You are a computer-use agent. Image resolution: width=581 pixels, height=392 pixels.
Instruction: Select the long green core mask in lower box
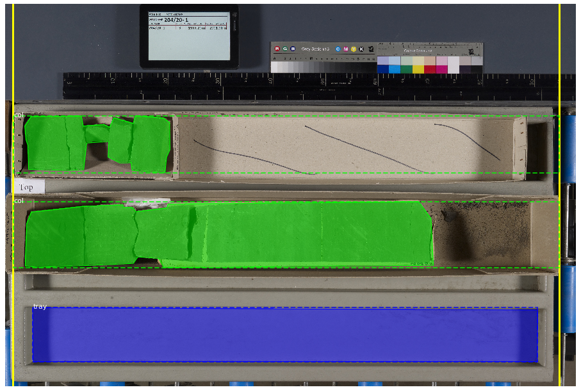click(x=229, y=234)
